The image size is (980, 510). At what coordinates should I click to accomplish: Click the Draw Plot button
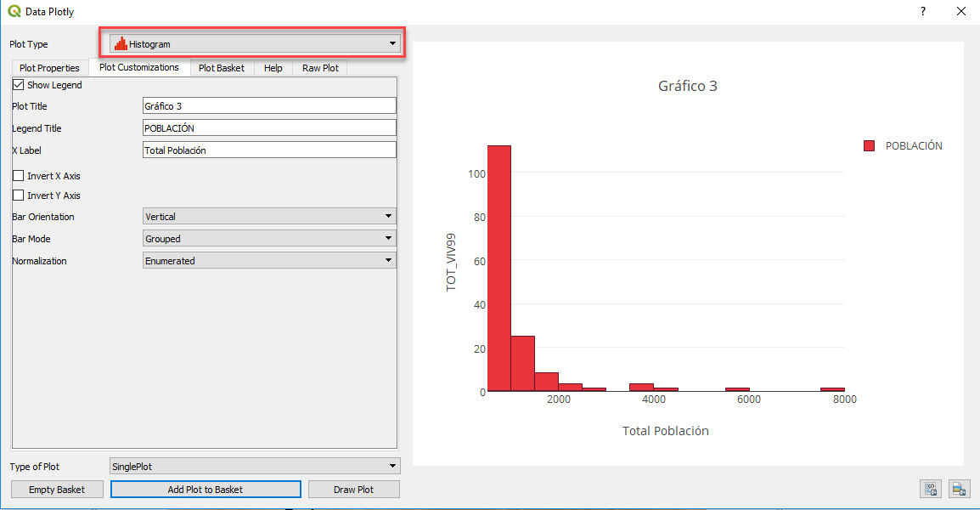pos(353,489)
